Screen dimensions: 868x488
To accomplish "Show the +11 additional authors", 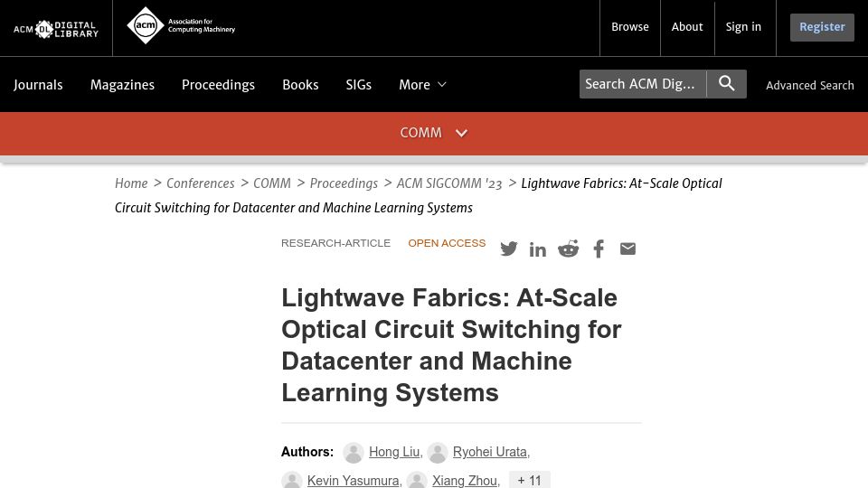I will pos(529,480).
